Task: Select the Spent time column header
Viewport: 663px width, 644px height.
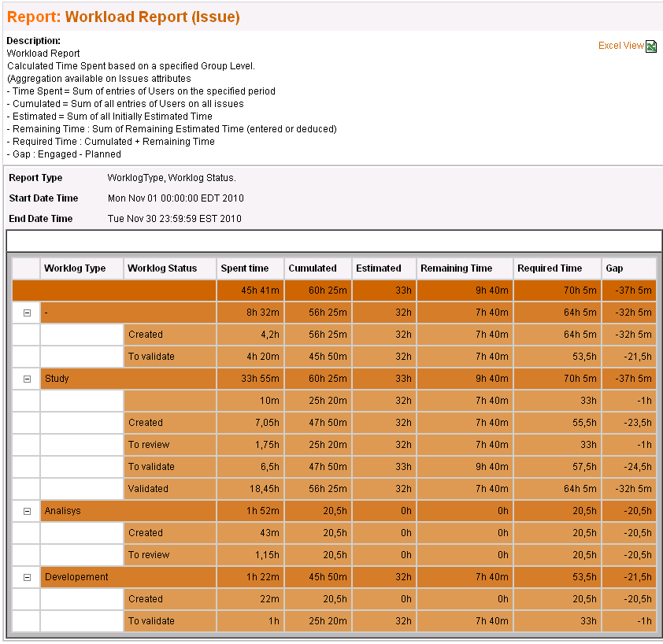Action: click(245, 268)
